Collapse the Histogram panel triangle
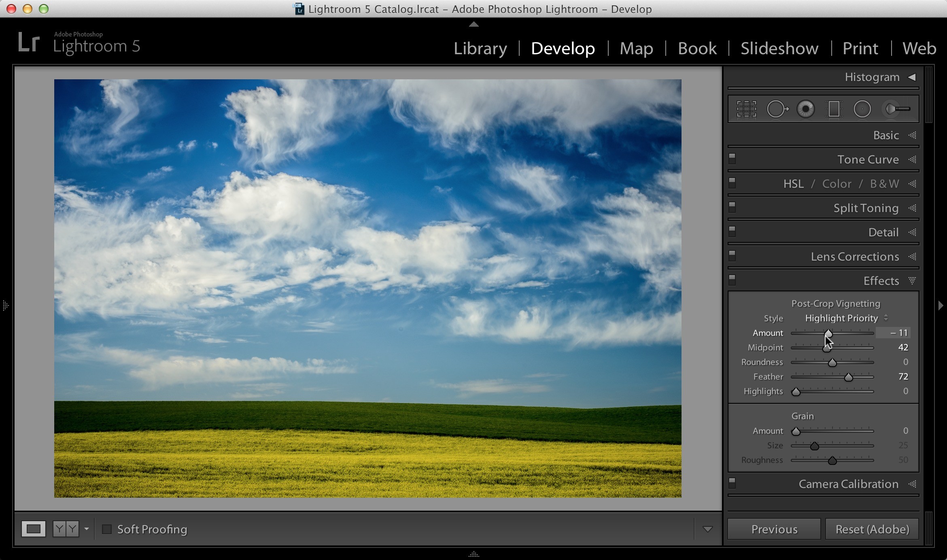The width and height of the screenshot is (947, 560). click(912, 77)
